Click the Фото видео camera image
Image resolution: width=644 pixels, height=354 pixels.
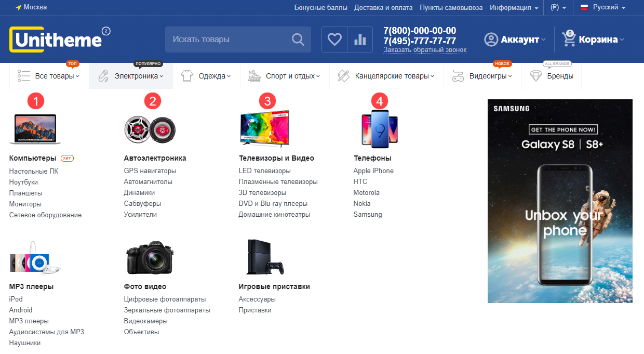pos(150,257)
